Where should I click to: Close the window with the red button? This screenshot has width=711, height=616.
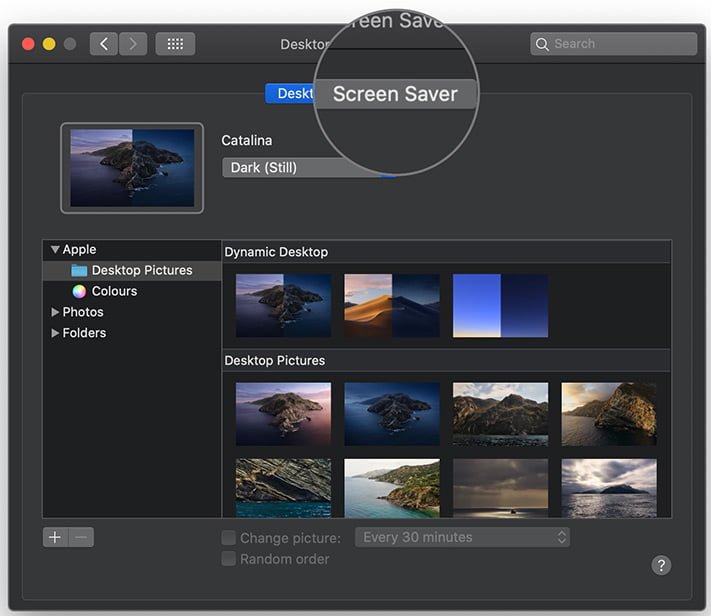[x=28, y=44]
